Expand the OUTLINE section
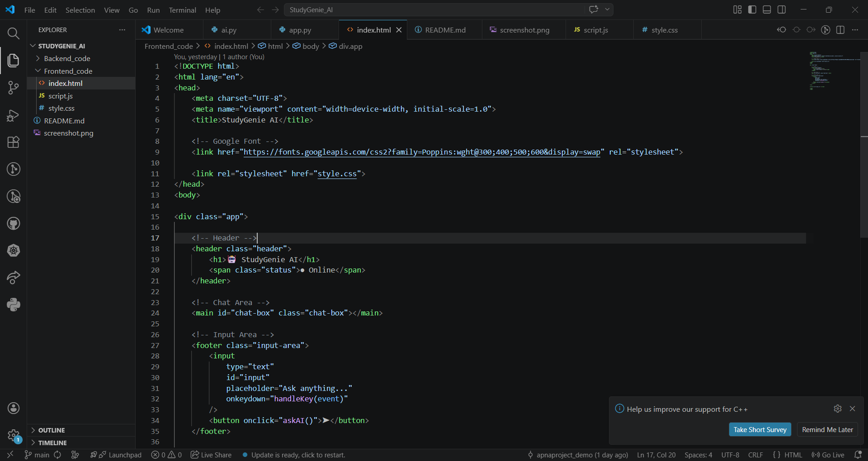868x461 pixels. click(x=52, y=430)
